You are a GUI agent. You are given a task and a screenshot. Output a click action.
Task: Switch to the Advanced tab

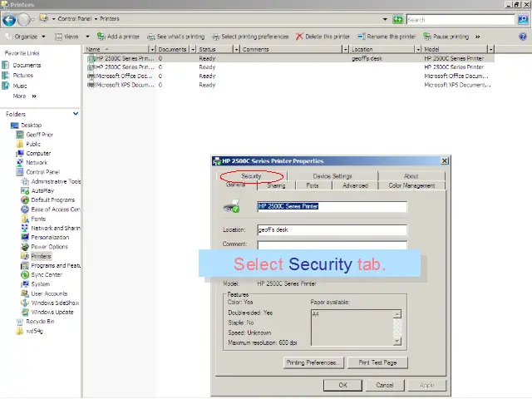click(x=355, y=185)
